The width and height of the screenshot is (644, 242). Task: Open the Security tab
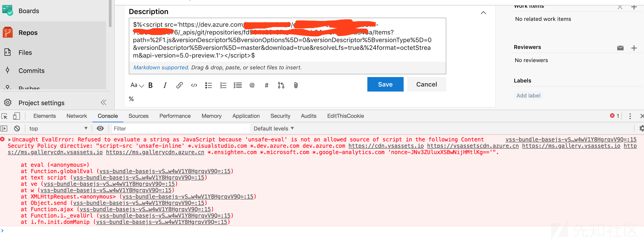[x=280, y=116]
